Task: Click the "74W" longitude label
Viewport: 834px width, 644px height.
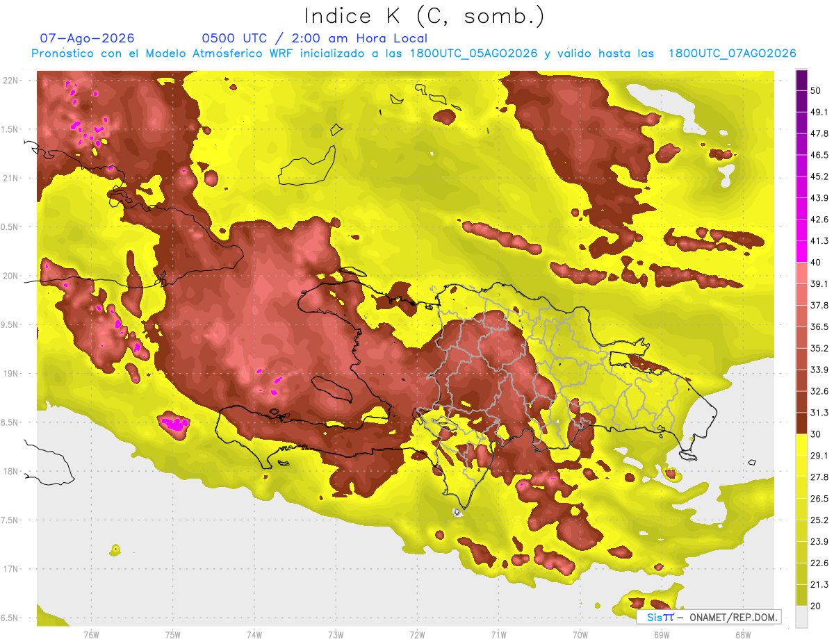Action: click(x=254, y=635)
